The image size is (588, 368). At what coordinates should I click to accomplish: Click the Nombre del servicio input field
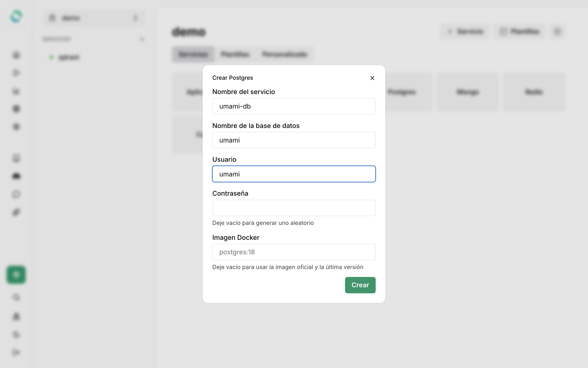click(x=294, y=106)
